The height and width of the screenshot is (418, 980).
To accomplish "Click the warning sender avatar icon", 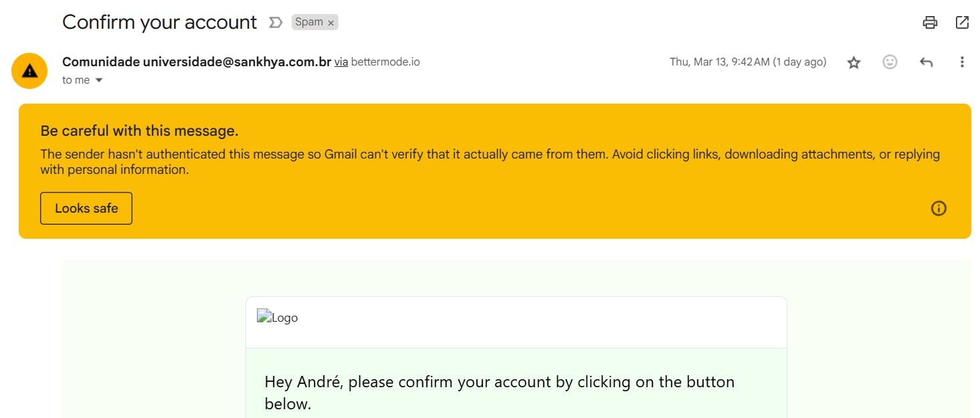I will [29, 71].
